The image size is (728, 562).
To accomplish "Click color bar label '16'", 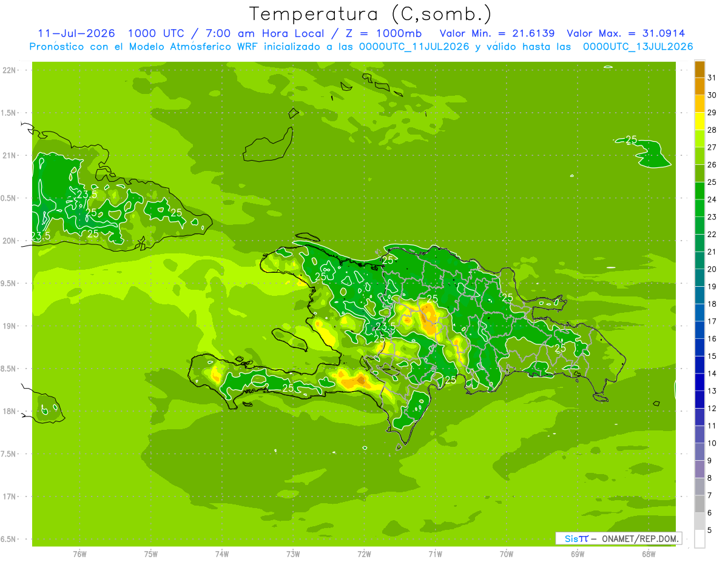I will 712,339.
